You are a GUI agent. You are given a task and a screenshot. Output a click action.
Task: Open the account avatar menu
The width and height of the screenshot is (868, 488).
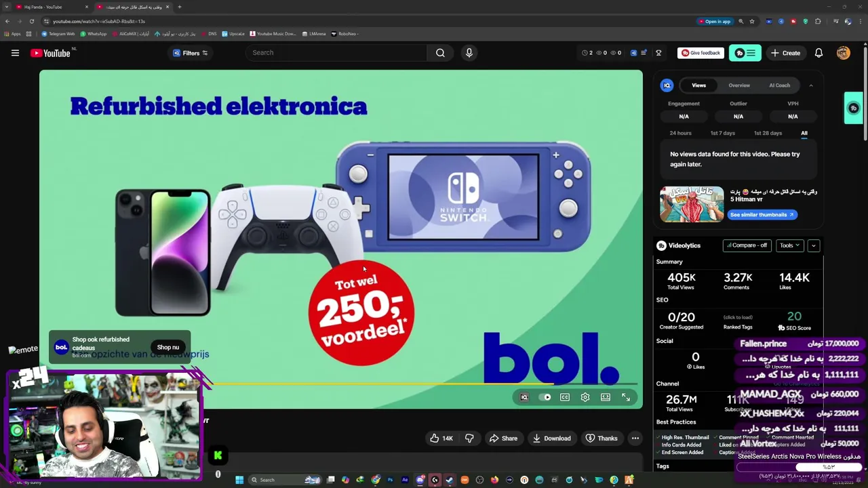click(x=843, y=53)
